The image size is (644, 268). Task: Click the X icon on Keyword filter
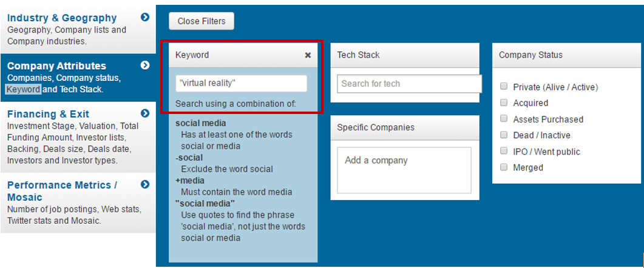[308, 55]
